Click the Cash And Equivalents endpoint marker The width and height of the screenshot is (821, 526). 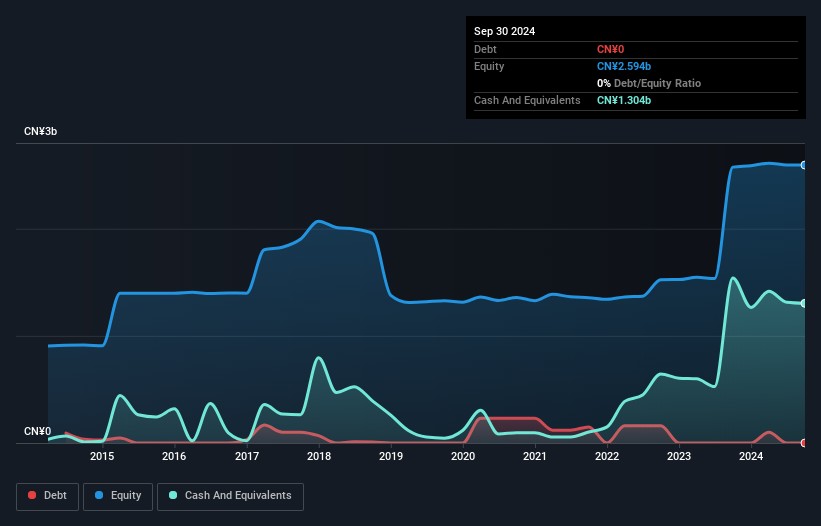[804, 304]
